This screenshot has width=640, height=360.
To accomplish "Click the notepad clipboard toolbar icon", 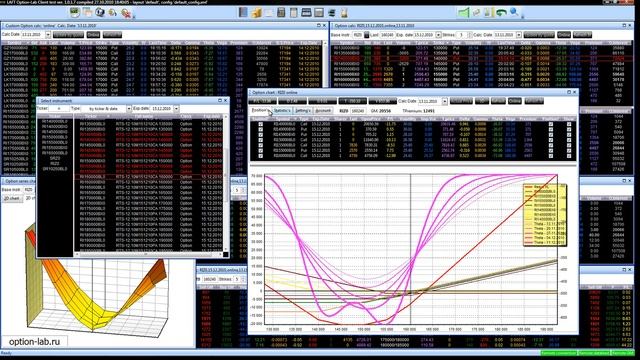I will pos(293,13).
